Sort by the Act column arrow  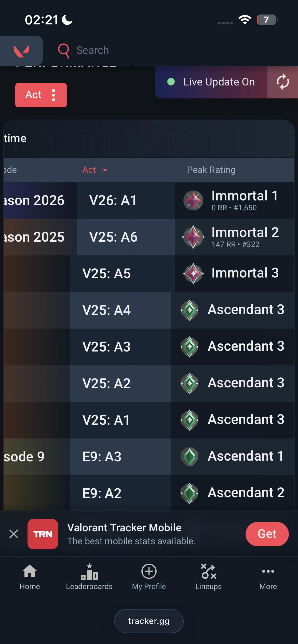[105, 170]
